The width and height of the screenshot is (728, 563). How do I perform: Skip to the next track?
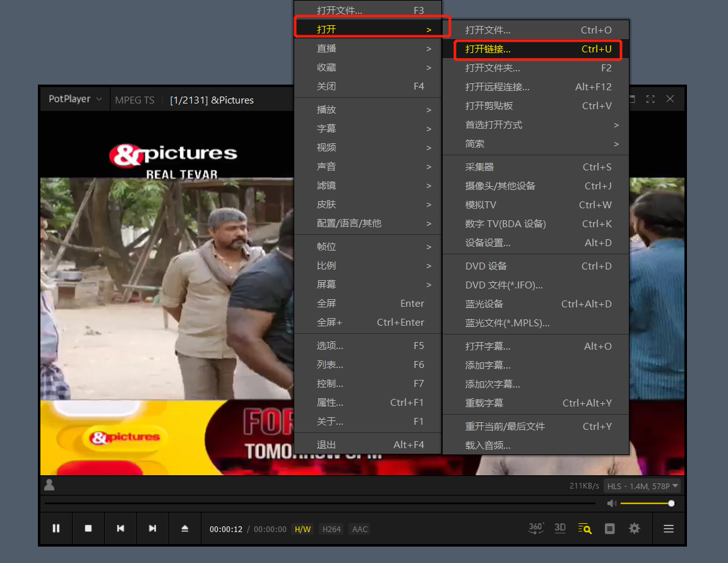pyautogui.click(x=153, y=528)
